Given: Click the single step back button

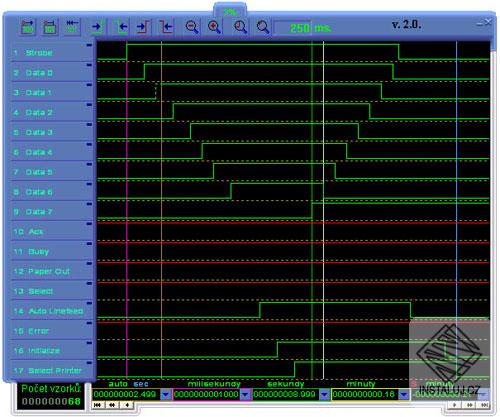Looking at the screenshot, I should [x=127, y=405].
